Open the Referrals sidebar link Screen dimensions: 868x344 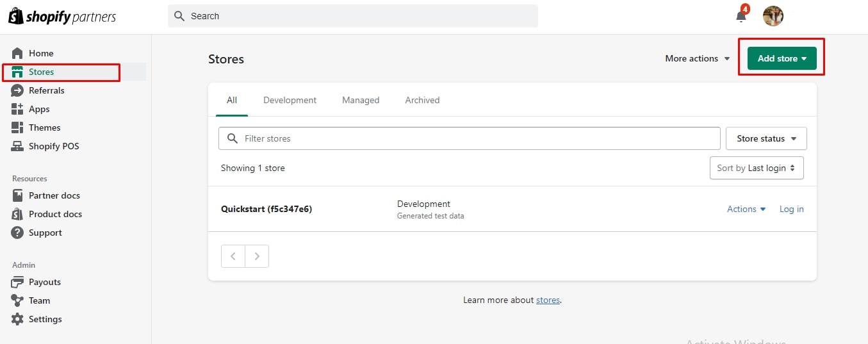pyautogui.click(x=47, y=90)
